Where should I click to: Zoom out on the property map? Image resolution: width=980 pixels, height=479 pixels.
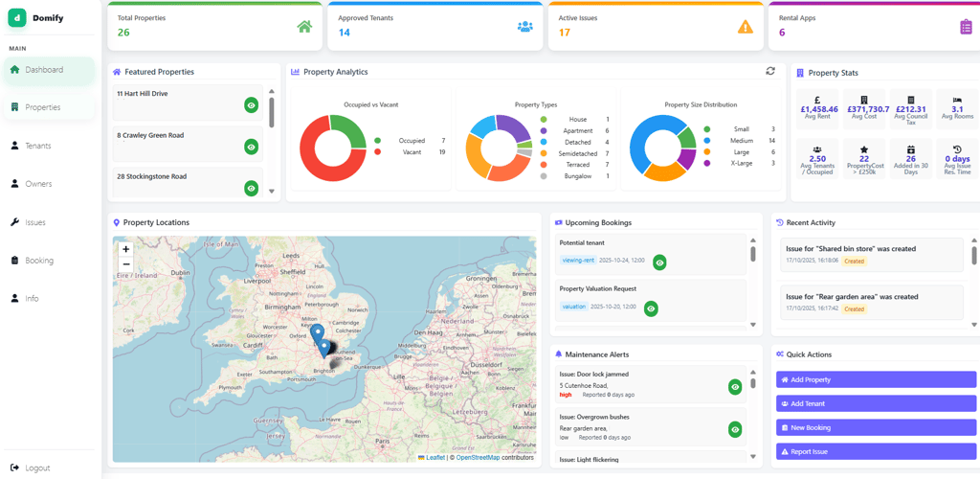pos(125,263)
